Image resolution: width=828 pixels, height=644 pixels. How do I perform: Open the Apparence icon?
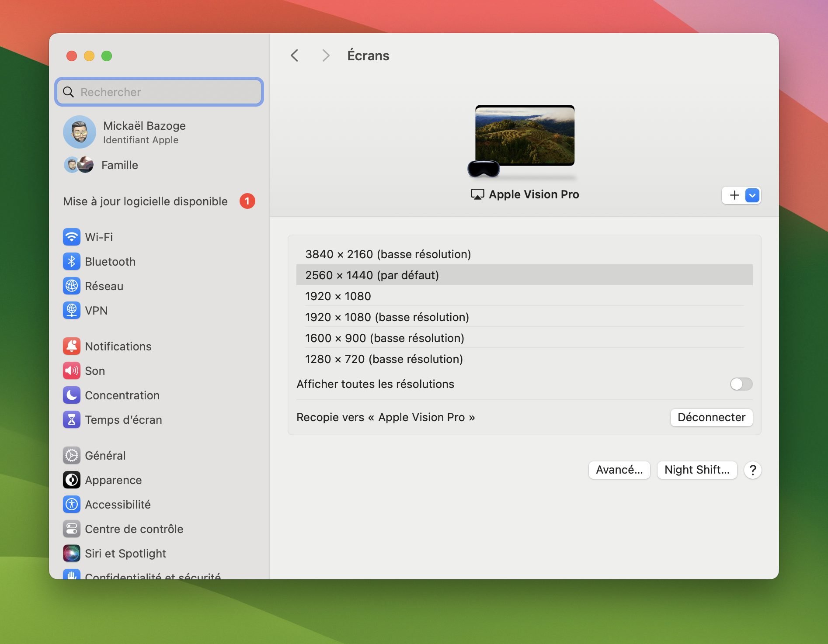point(72,480)
